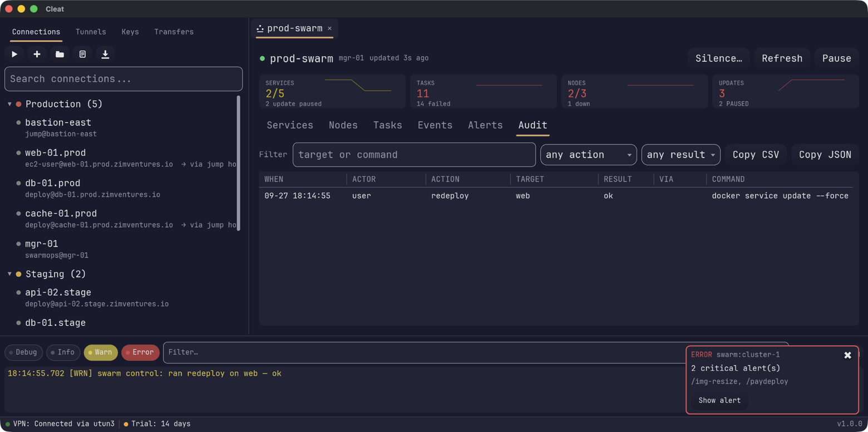Open the any result dropdown
Viewport: 868px width, 432px height.
coord(680,155)
